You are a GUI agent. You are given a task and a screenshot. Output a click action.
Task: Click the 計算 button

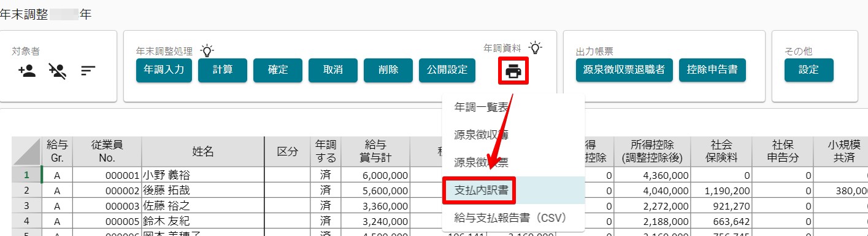click(x=222, y=70)
